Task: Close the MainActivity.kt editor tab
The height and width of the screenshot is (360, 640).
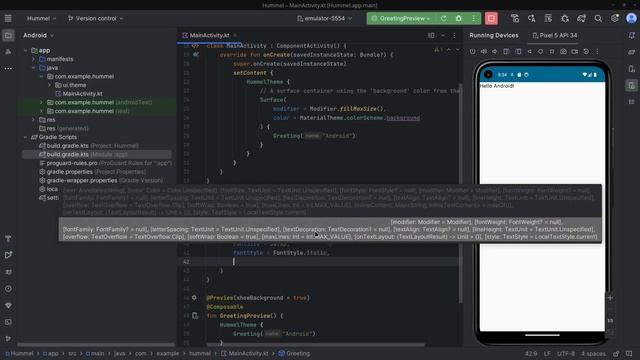Action: [235, 36]
